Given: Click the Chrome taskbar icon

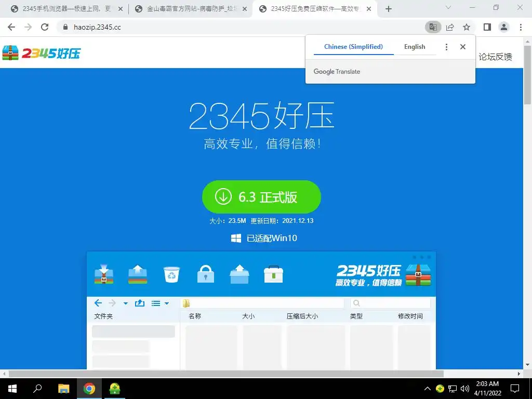Looking at the screenshot, I should (89, 389).
